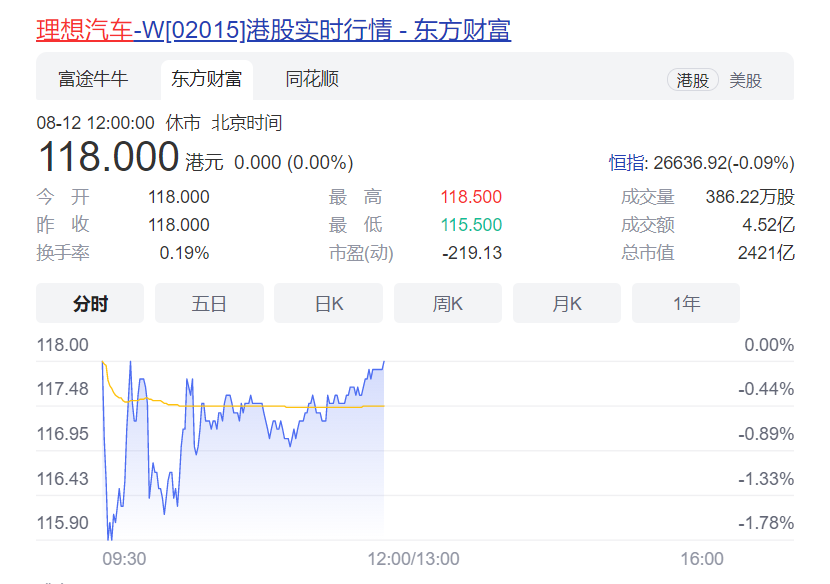830x584 pixels.
Task: Switch to the 富途牛牛 tab
Action: [x=93, y=79]
